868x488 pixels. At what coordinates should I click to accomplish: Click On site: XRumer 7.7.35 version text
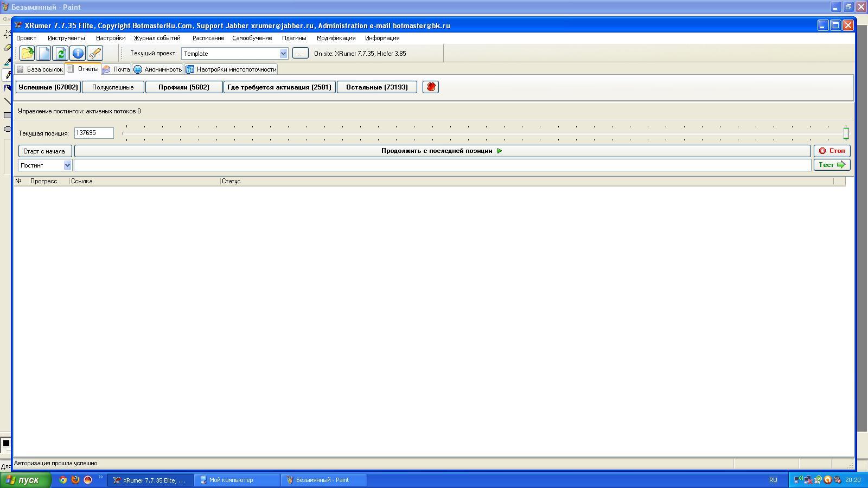click(360, 54)
